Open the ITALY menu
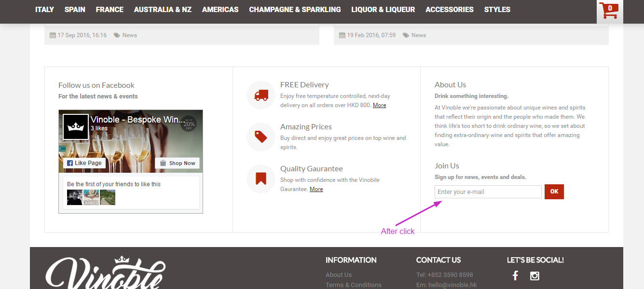The width and height of the screenshot is (644, 289). coord(44,10)
